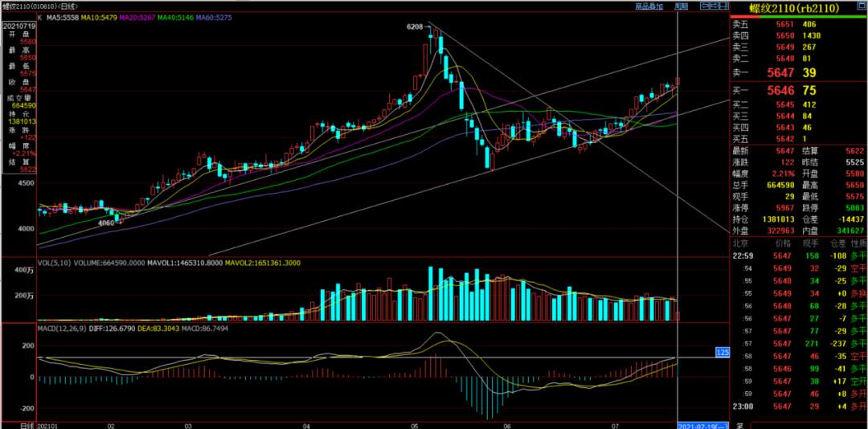
Task: Maximize the rb2110 quote panel
Action: click(x=861, y=7)
